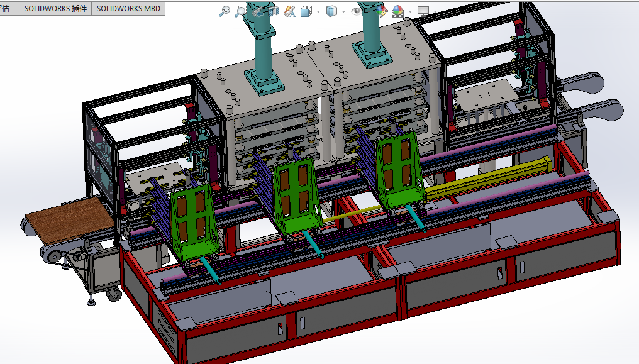Open the View Settings monitor icon
Image resolution: width=639 pixels, height=364 pixels.
(x=422, y=11)
